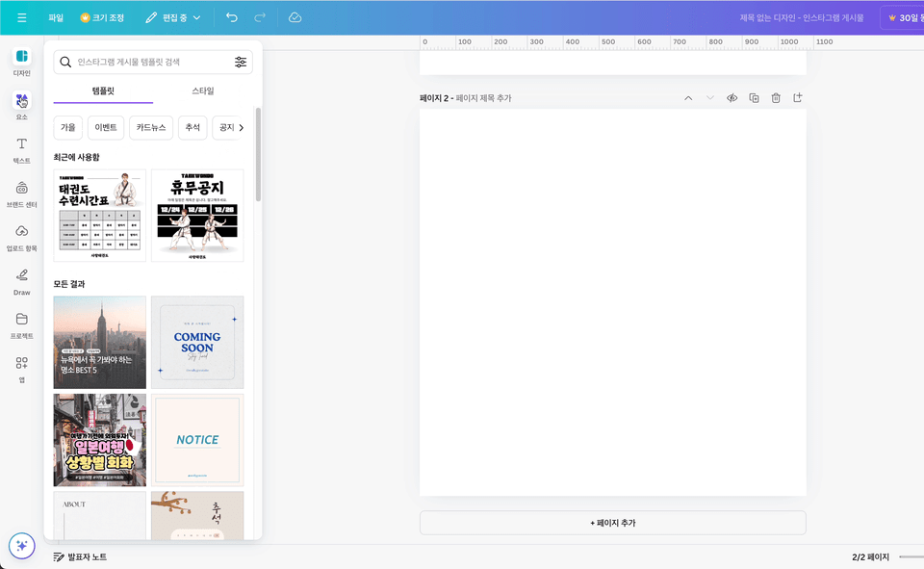924x569 pixels.
Task: Choose the 태권도 수련시간표 template
Action: [x=99, y=216]
